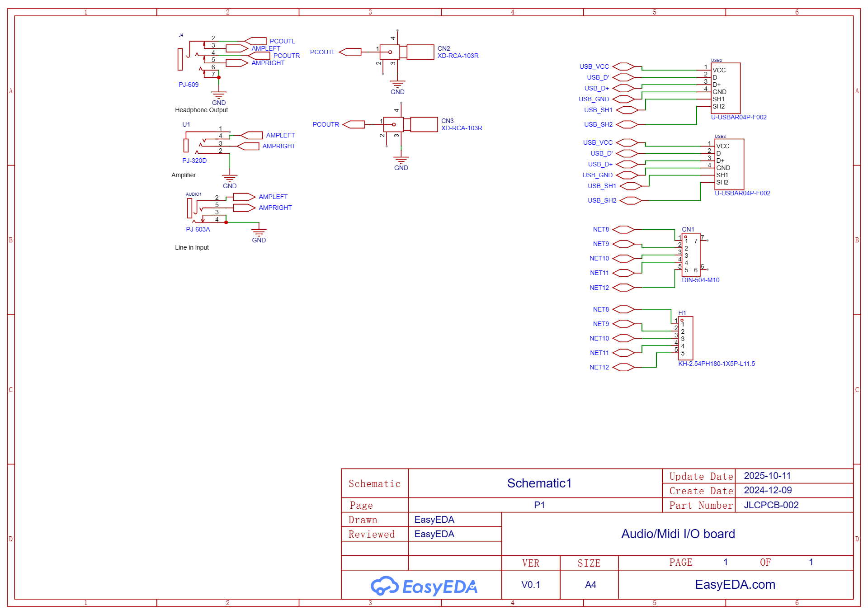Click the 'KH-2.54PH180-1X5P-L11.5' part label
This screenshot has width=868, height=615.
tap(717, 364)
